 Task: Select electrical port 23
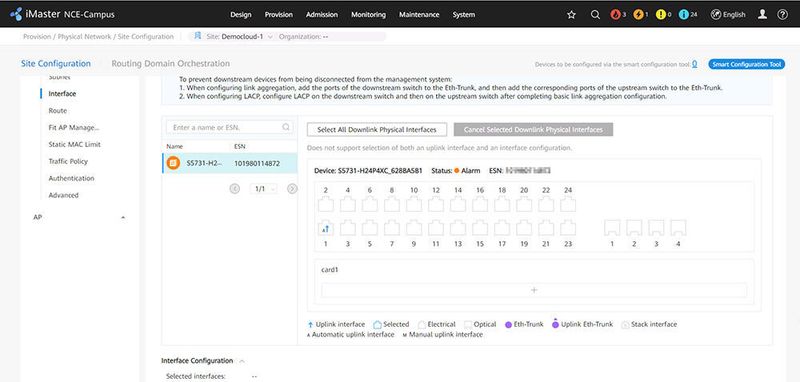(568, 228)
